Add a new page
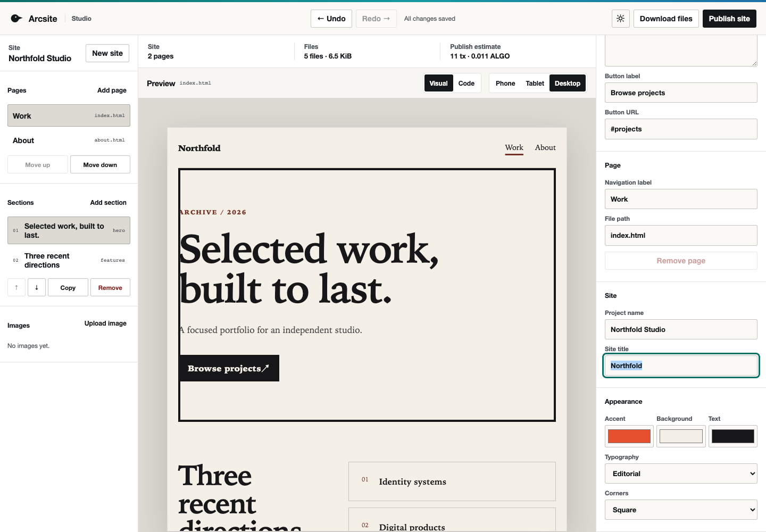This screenshot has width=766, height=532. 112,90
